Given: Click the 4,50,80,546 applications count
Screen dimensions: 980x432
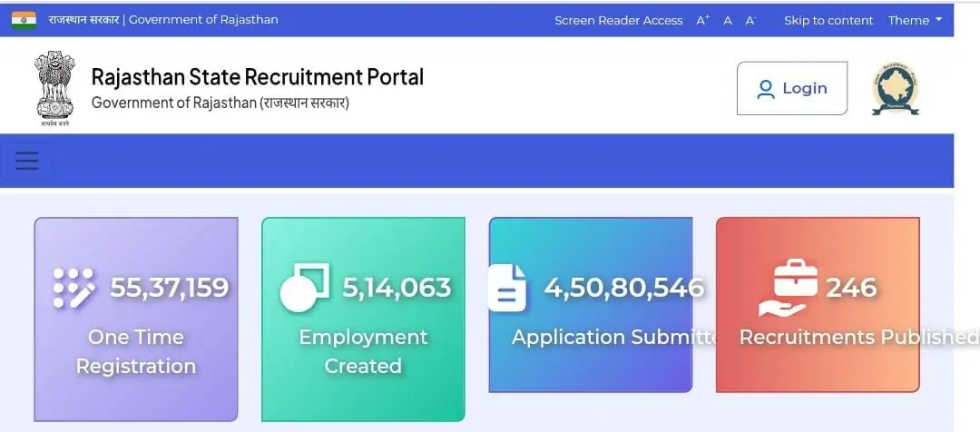Looking at the screenshot, I should point(623,288).
